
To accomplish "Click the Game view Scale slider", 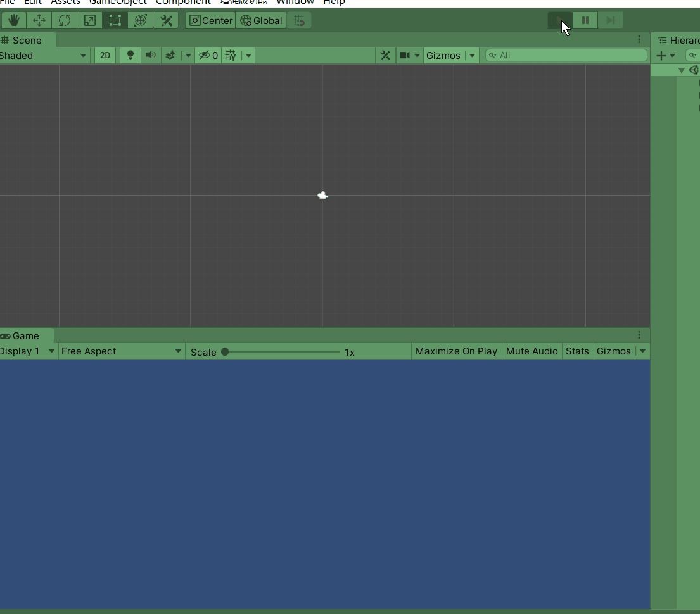I will point(281,351).
